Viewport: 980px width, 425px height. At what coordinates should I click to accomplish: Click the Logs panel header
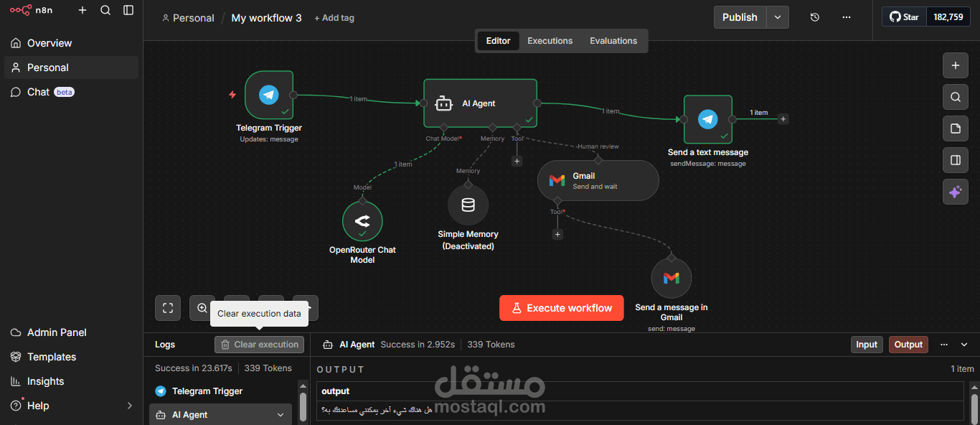pyautogui.click(x=165, y=345)
